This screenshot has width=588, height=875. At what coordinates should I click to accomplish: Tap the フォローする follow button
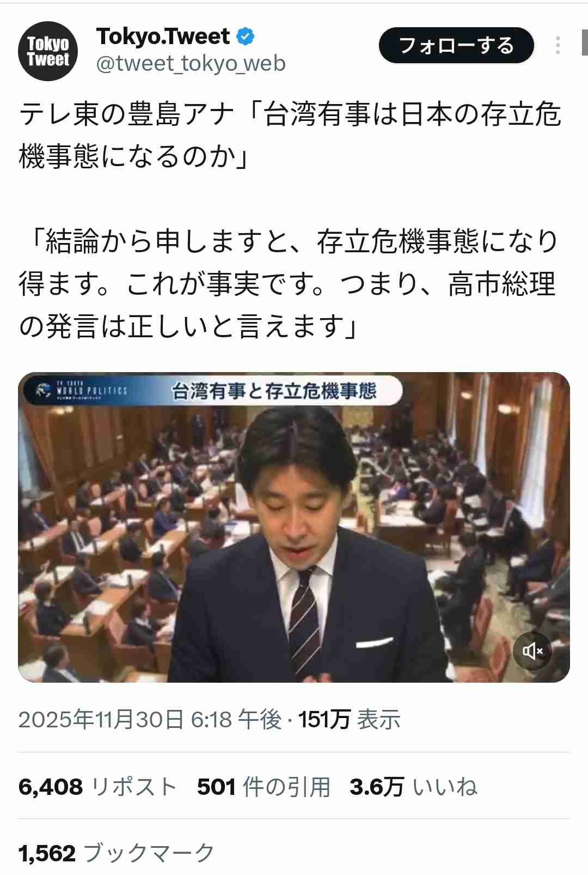click(x=456, y=45)
